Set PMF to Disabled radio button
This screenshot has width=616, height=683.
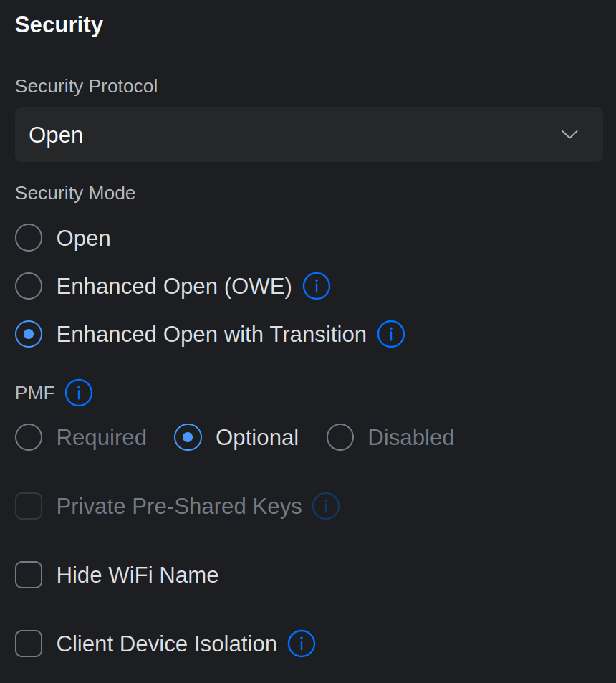(340, 438)
